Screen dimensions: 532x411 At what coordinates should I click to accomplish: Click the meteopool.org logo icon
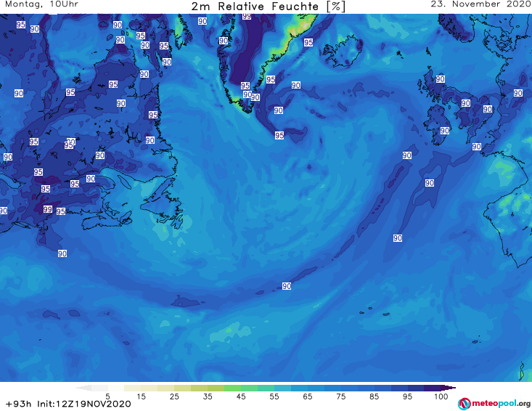(464, 404)
